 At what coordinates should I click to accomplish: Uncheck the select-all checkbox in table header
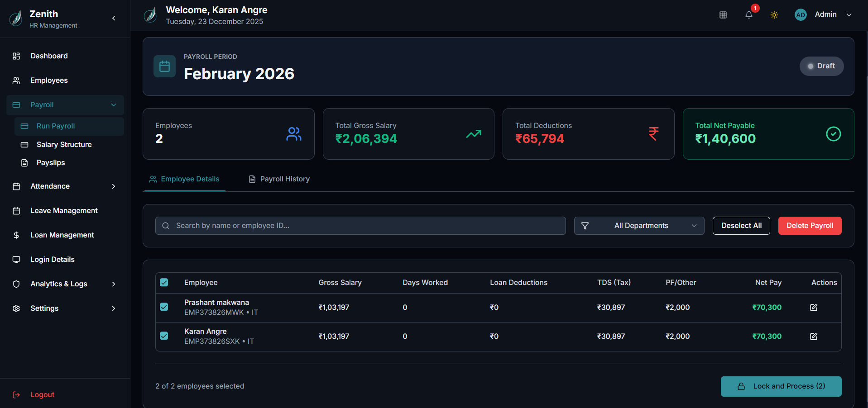pyautogui.click(x=164, y=283)
